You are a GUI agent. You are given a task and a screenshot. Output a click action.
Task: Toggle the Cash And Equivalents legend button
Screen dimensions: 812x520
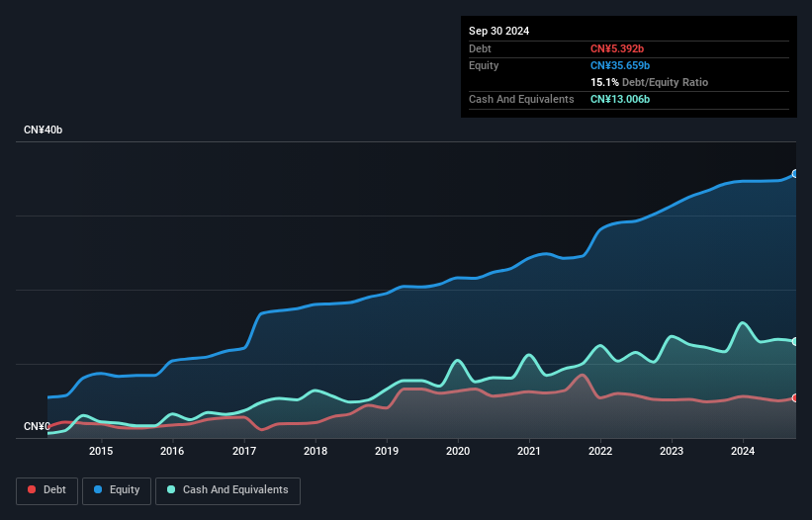[x=227, y=490]
